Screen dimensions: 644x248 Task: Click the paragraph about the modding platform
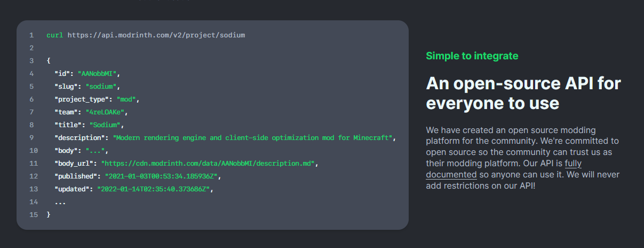(522, 159)
